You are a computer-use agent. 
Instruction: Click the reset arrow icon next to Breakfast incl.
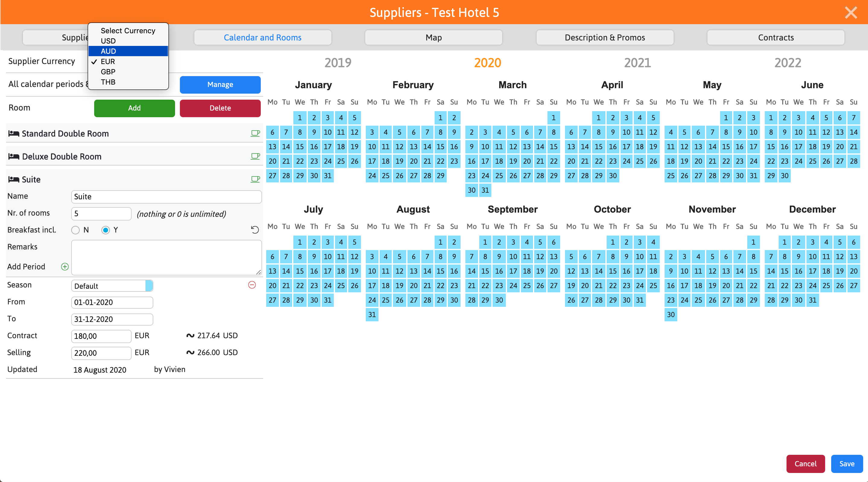pyautogui.click(x=255, y=230)
